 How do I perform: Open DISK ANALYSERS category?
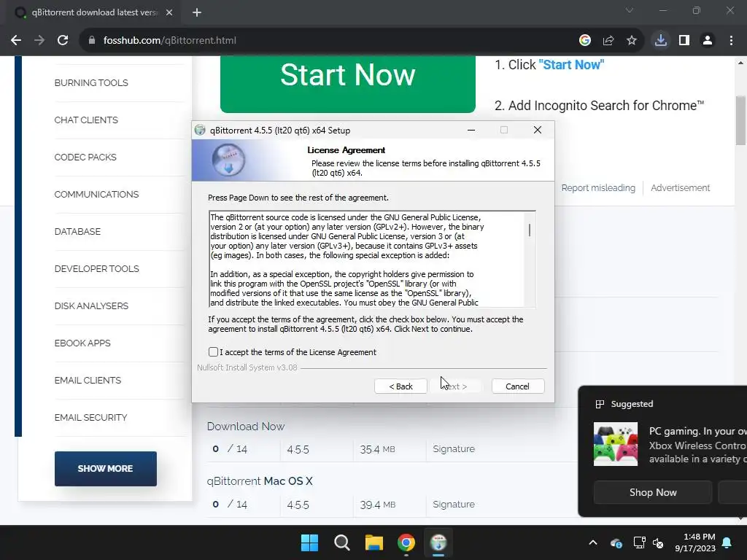pyautogui.click(x=91, y=306)
